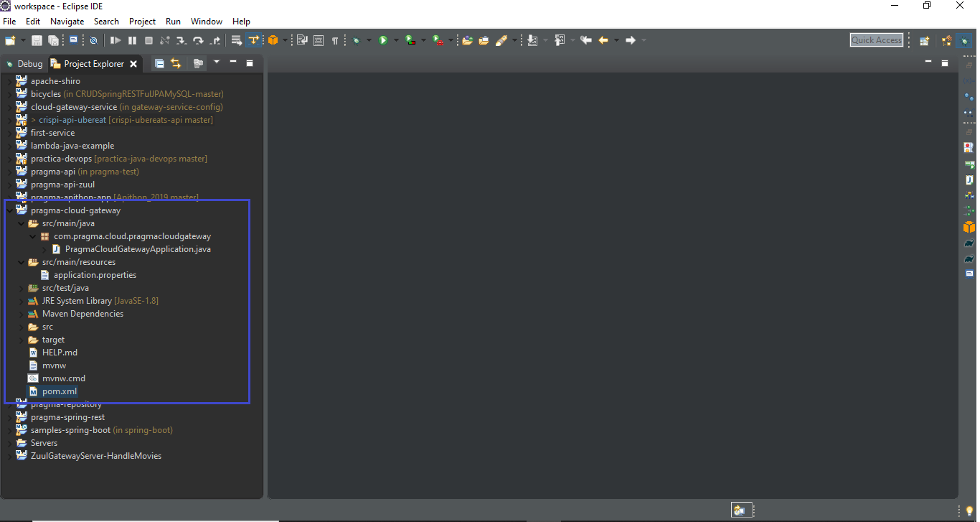The width and height of the screenshot is (980, 522).
Task: Click the Quick Access search field
Action: coord(876,40)
